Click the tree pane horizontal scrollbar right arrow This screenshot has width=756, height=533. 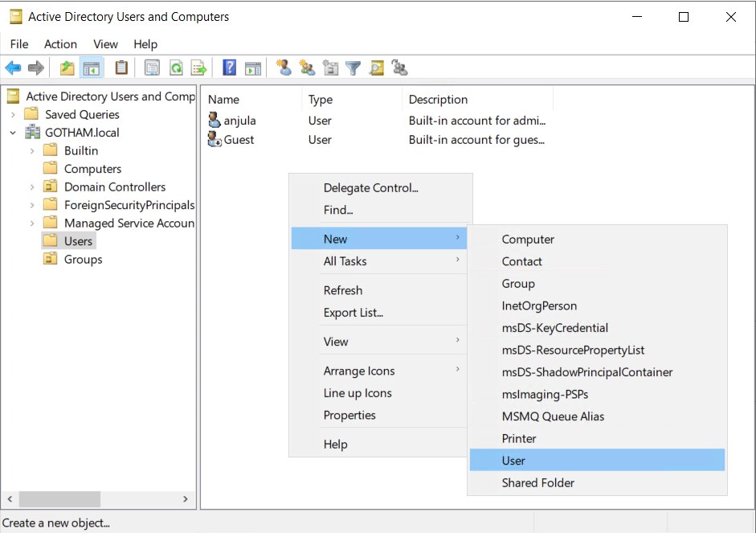point(186,499)
